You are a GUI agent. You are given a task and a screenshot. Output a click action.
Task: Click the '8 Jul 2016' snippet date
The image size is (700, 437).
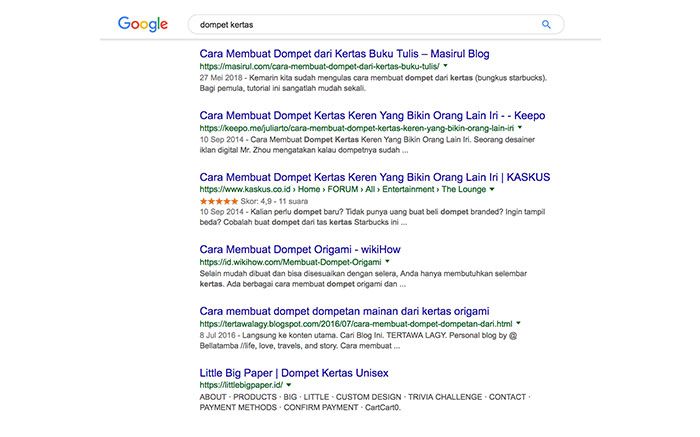[219, 335]
